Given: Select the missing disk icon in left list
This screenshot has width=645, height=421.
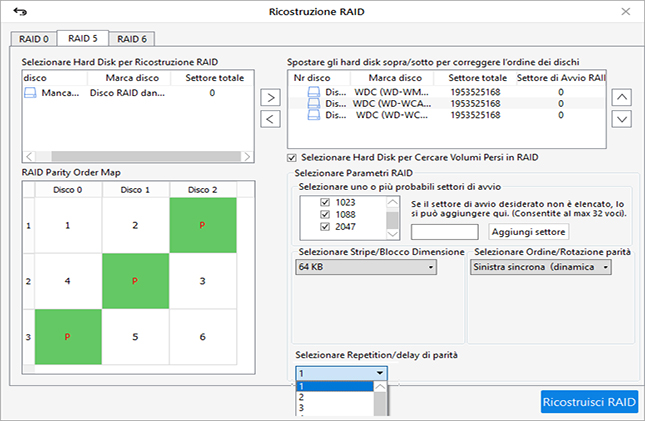Looking at the screenshot, I should click(30, 93).
